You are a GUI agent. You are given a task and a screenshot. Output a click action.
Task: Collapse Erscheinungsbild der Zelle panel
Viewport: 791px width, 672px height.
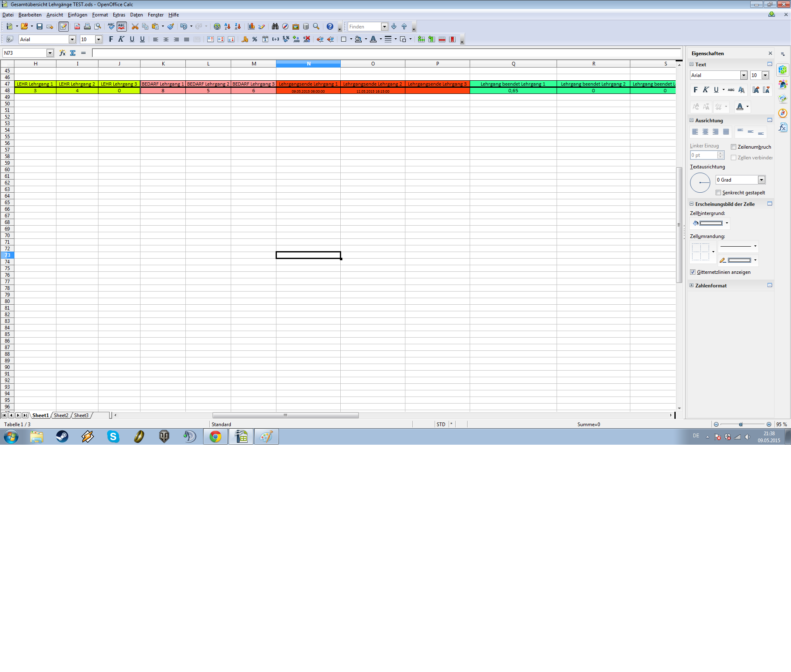coord(692,204)
